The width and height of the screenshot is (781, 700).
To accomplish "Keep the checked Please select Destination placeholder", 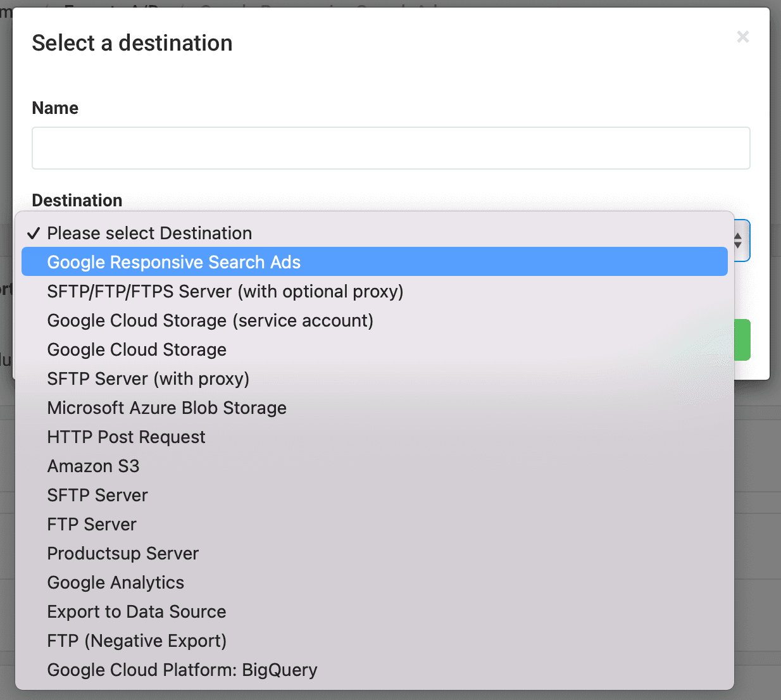I will tap(149, 233).
